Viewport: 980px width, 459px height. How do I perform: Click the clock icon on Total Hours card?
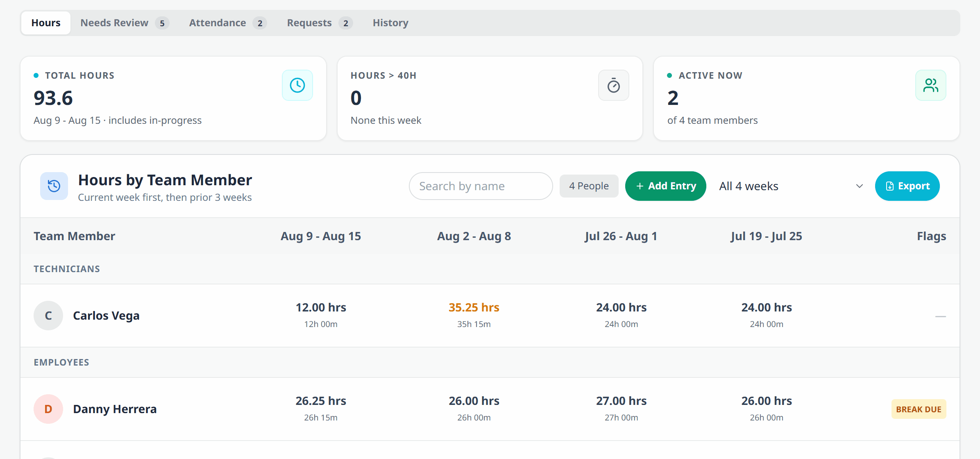(297, 85)
